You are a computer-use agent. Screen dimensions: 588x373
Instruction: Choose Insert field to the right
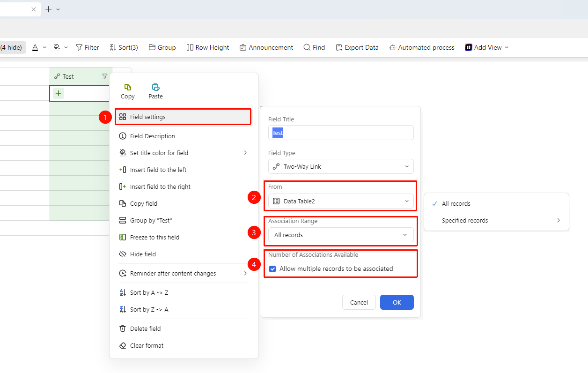click(x=184, y=186)
